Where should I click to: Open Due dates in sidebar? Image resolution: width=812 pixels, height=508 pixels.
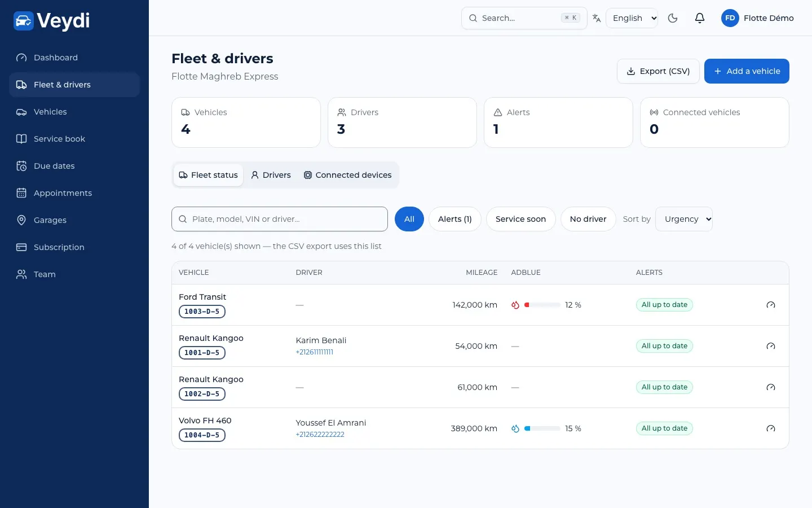pyautogui.click(x=74, y=166)
